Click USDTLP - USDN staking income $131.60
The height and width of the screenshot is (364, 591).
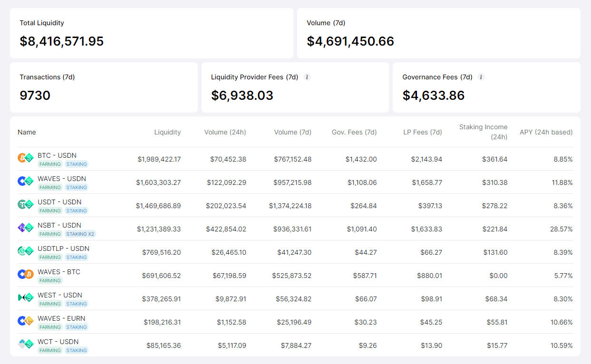point(495,252)
